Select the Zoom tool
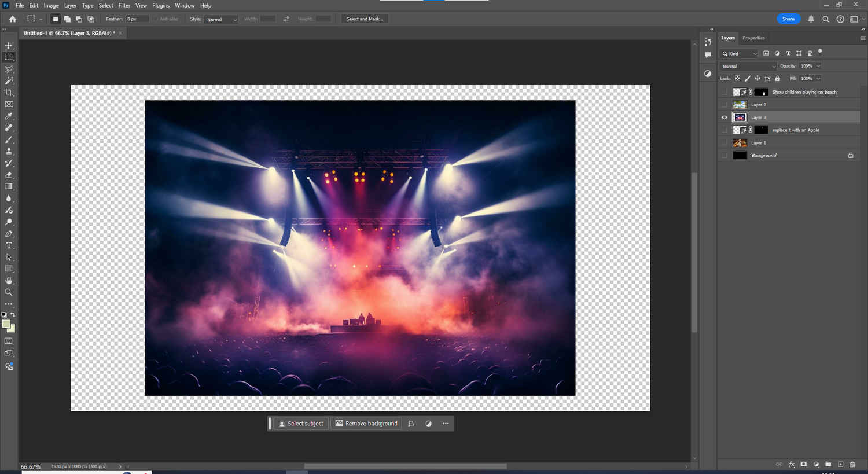The height and width of the screenshot is (474, 868). pos(9,292)
